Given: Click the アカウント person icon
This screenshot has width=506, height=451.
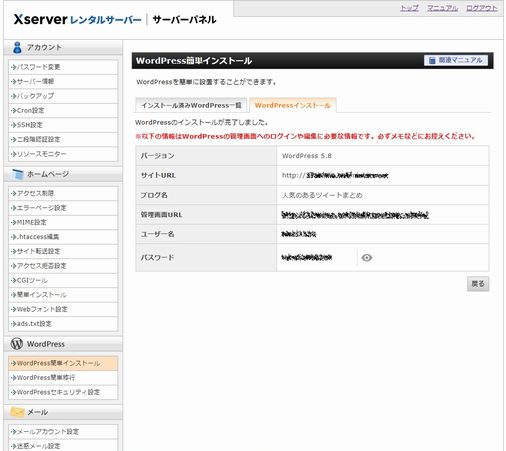Looking at the screenshot, I should (17, 47).
